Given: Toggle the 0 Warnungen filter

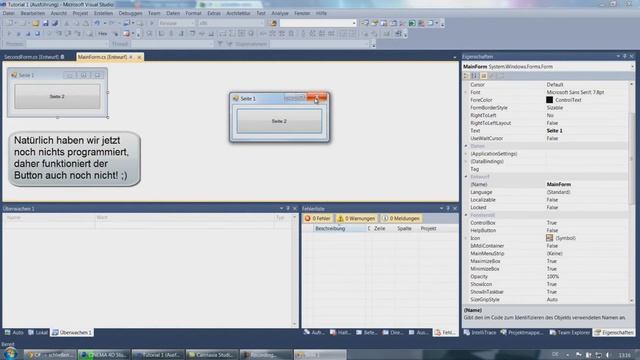Looking at the screenshot, I should tap(356, 219).
